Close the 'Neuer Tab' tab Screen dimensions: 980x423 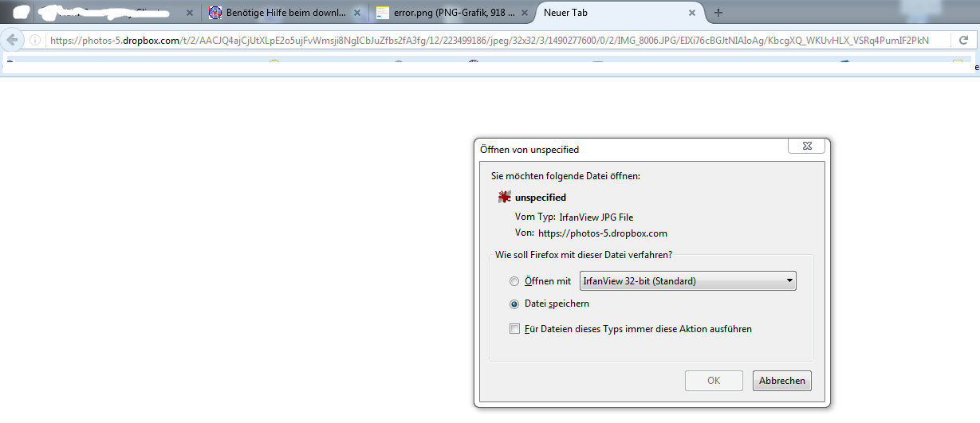coord(692,14)
